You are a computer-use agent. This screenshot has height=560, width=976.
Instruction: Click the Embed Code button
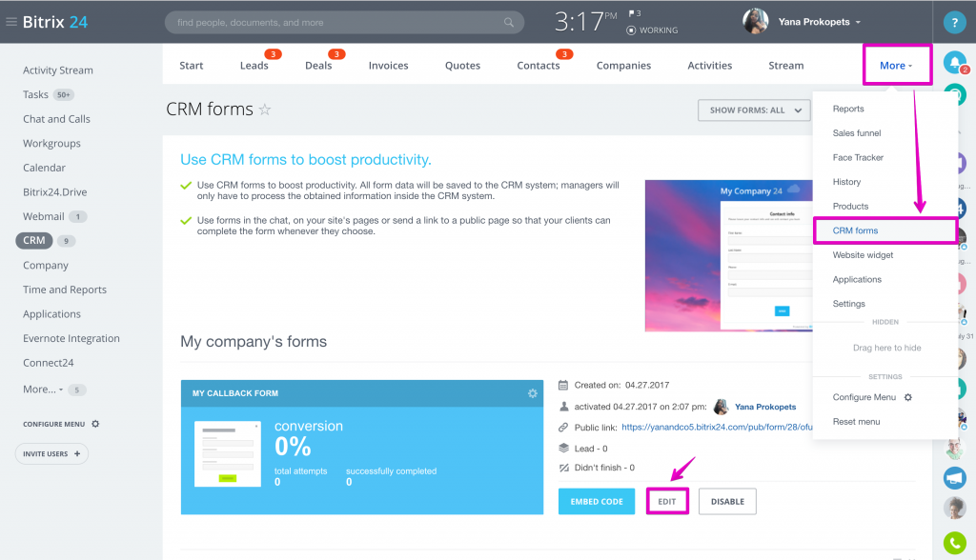597,502
